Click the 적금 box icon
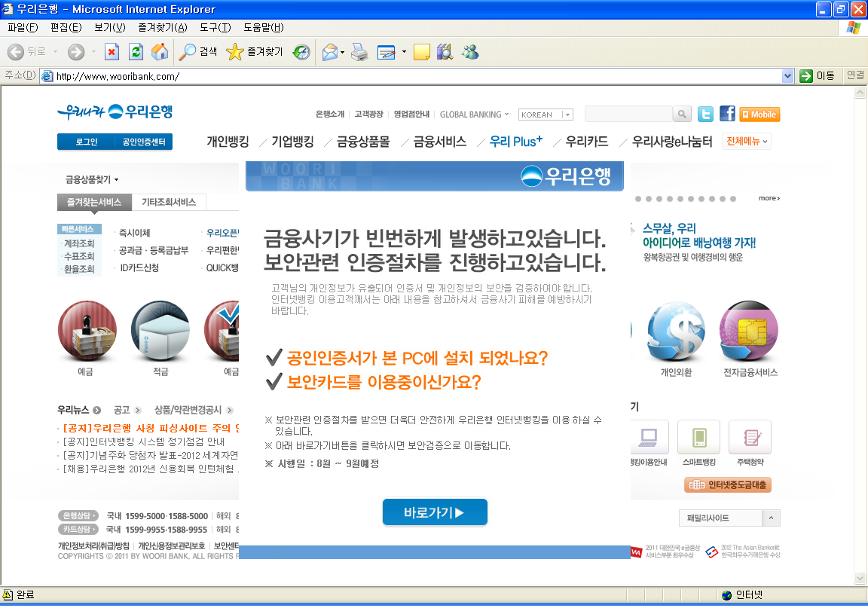868x611 pixels. click(x=160, y=331)
